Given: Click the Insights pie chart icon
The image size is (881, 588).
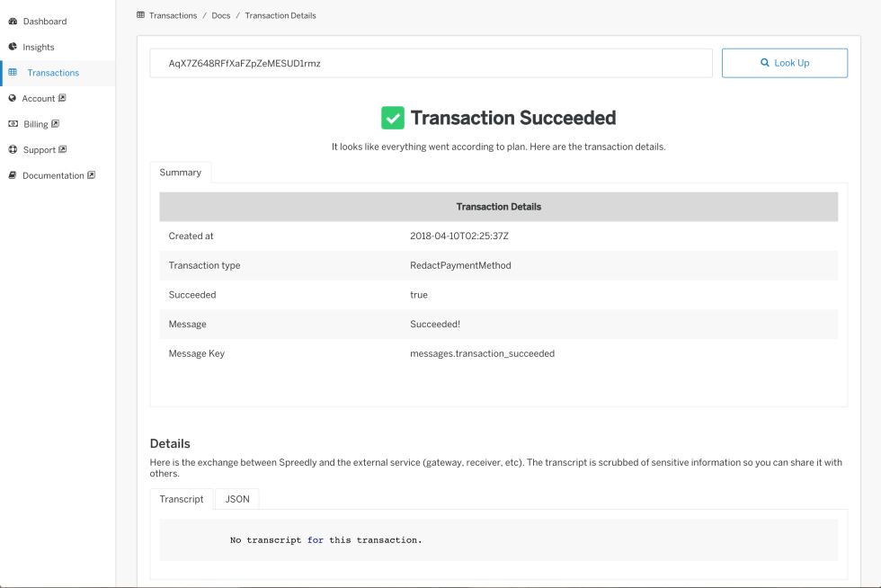Looking at the screenshot, I should click(13, 47).
